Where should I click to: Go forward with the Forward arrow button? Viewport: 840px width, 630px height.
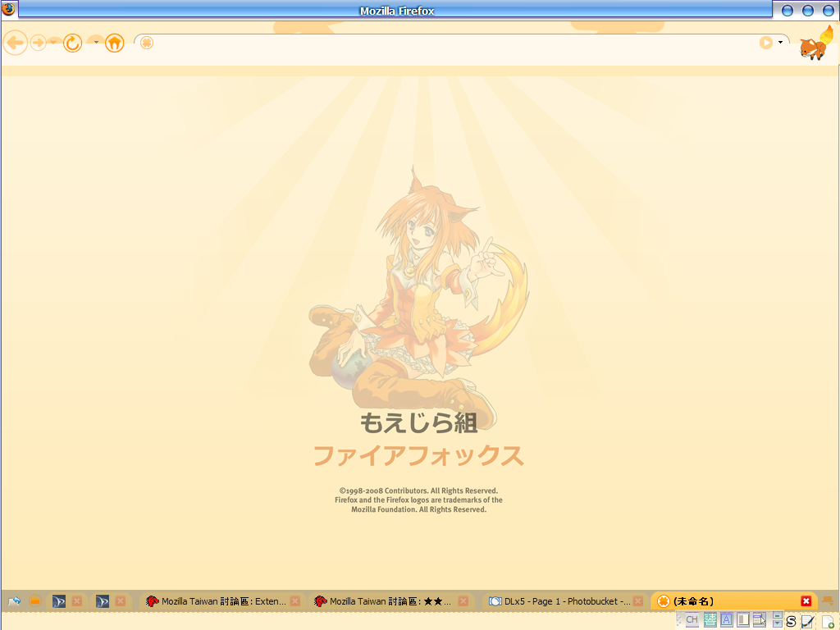point(38,43)
